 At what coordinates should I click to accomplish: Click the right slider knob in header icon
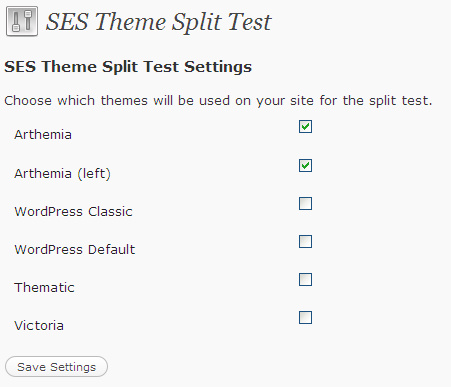click(28, 14)
